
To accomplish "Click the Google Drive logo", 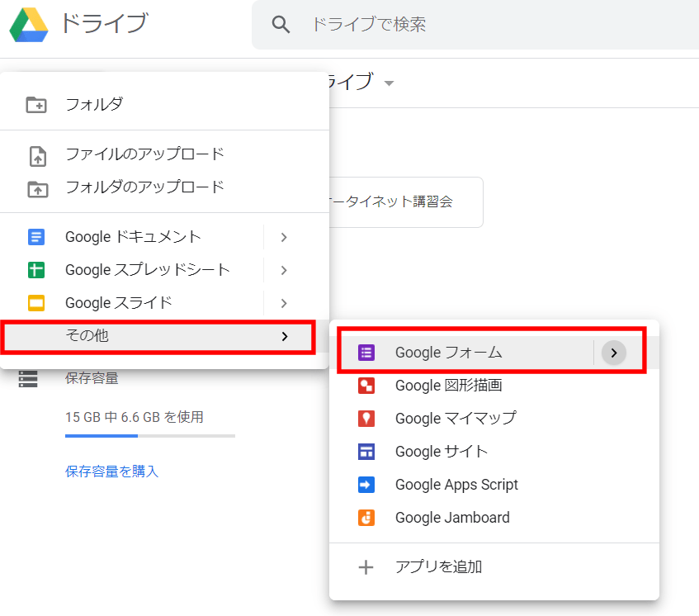I will coord(29,25).
